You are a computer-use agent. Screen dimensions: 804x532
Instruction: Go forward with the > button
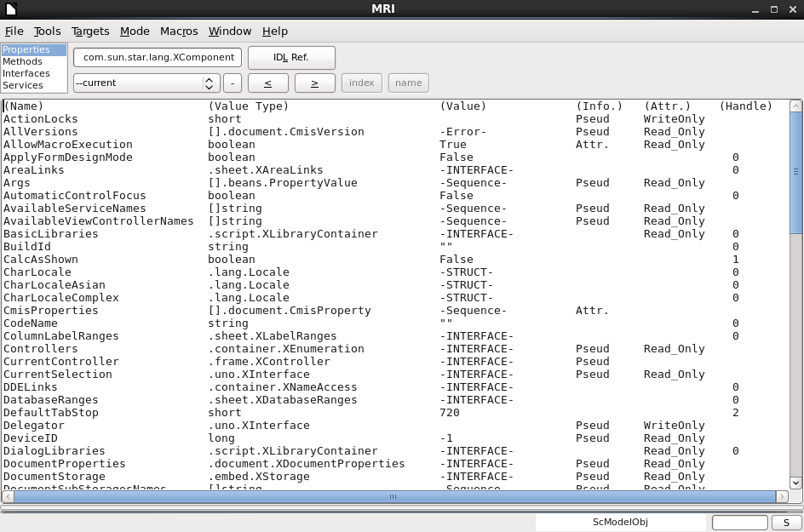coord(315,83)
